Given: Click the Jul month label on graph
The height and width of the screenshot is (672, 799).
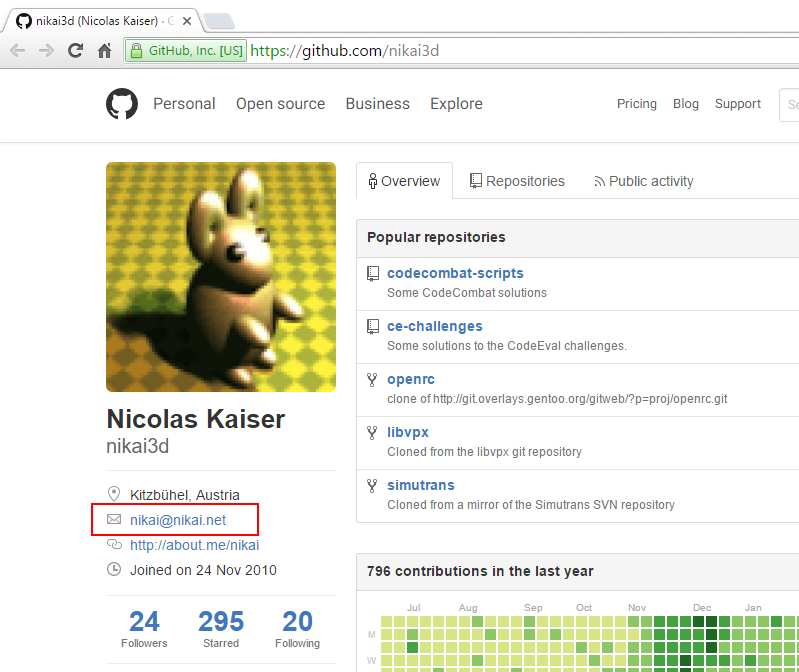Looking at the screenshot, I should click(x=413, y=607).
